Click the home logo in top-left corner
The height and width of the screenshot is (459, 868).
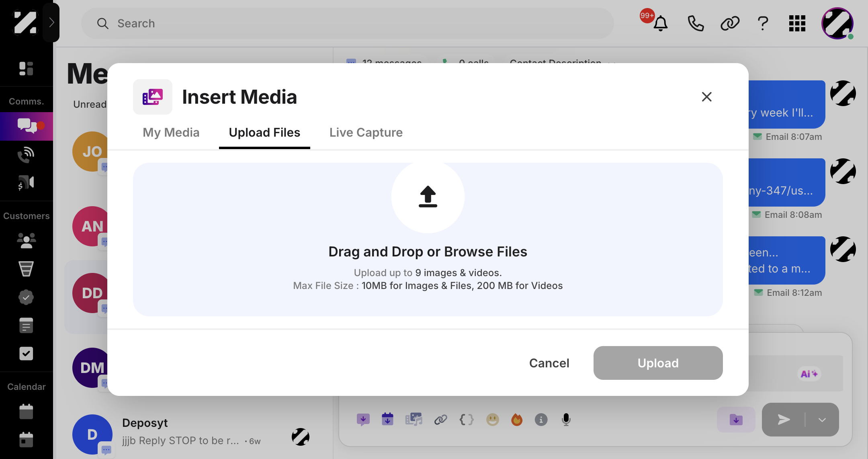pyautogui.click(x=25, y=23)
